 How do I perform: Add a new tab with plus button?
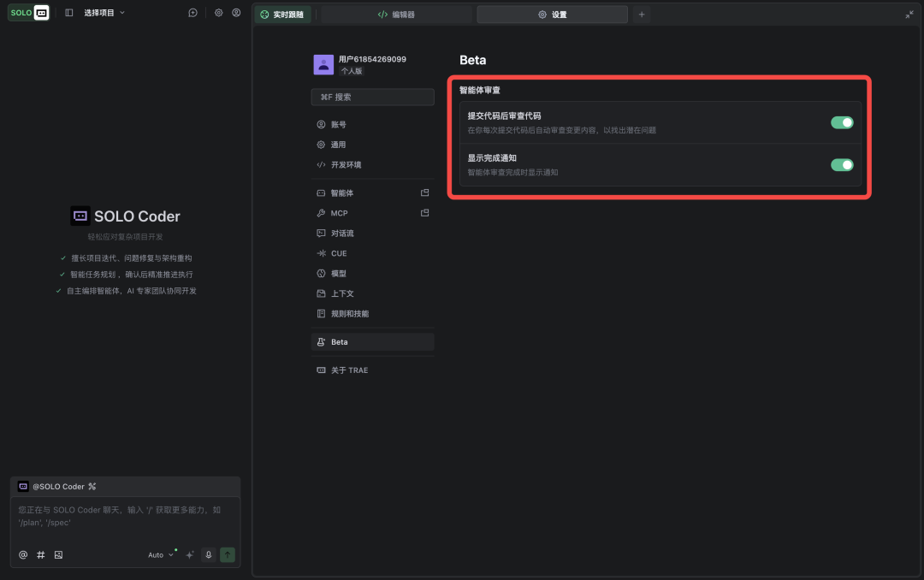click(642, 15)
